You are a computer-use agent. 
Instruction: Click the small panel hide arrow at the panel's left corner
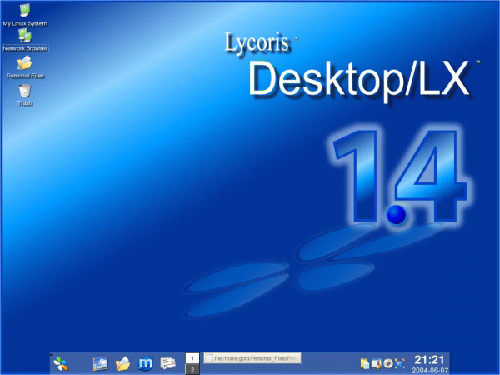tap(51, 354)
